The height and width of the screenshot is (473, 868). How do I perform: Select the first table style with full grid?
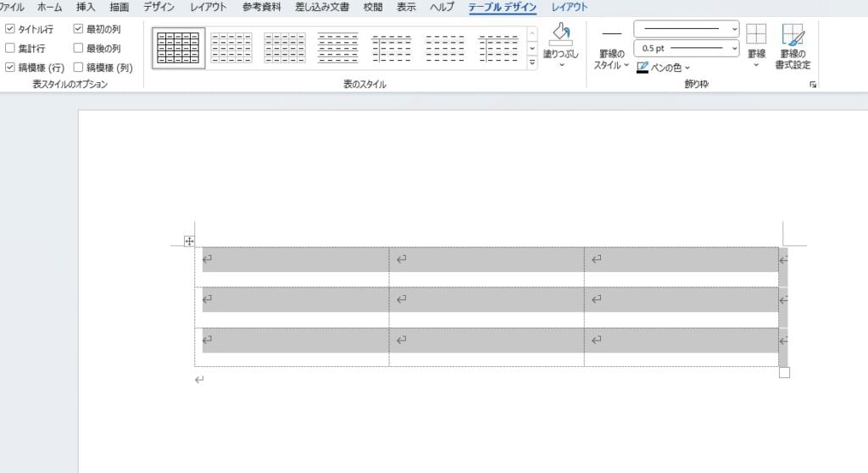[x=178, y=48]
